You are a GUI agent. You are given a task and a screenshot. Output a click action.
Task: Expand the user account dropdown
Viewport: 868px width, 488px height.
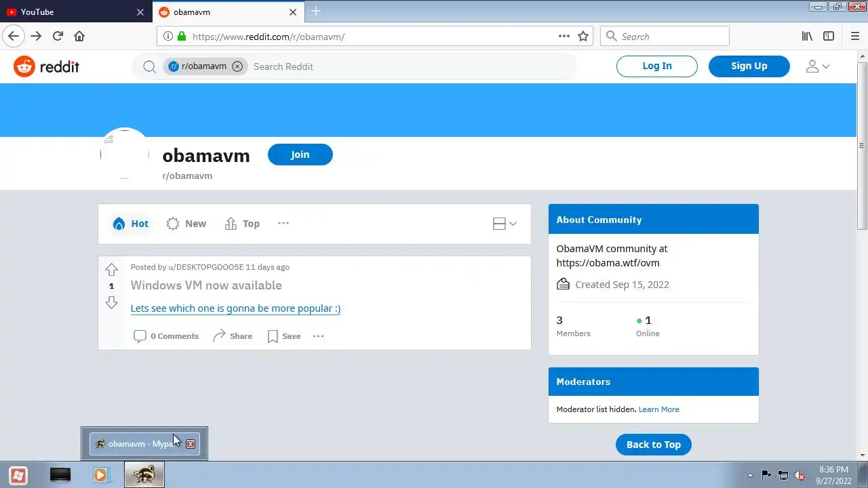817,66
